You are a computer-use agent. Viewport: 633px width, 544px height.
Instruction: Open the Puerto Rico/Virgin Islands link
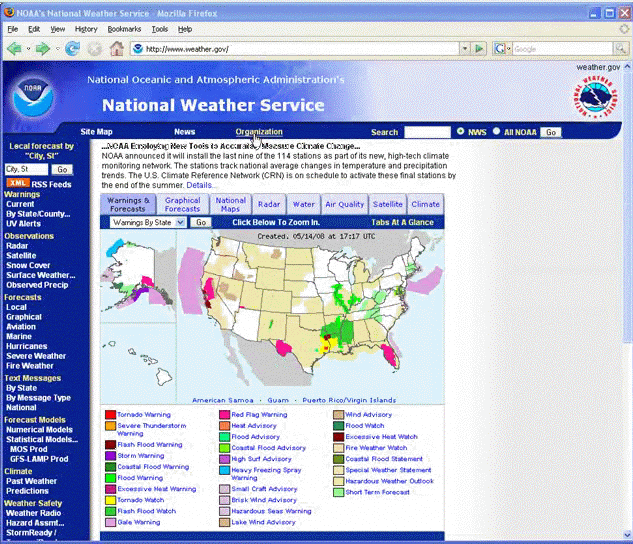click(349, 400)
